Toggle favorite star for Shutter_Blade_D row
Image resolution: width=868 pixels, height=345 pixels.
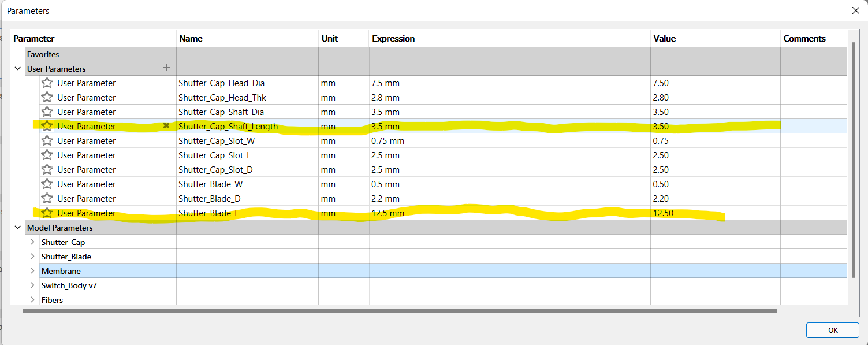[x=47, y=198]
